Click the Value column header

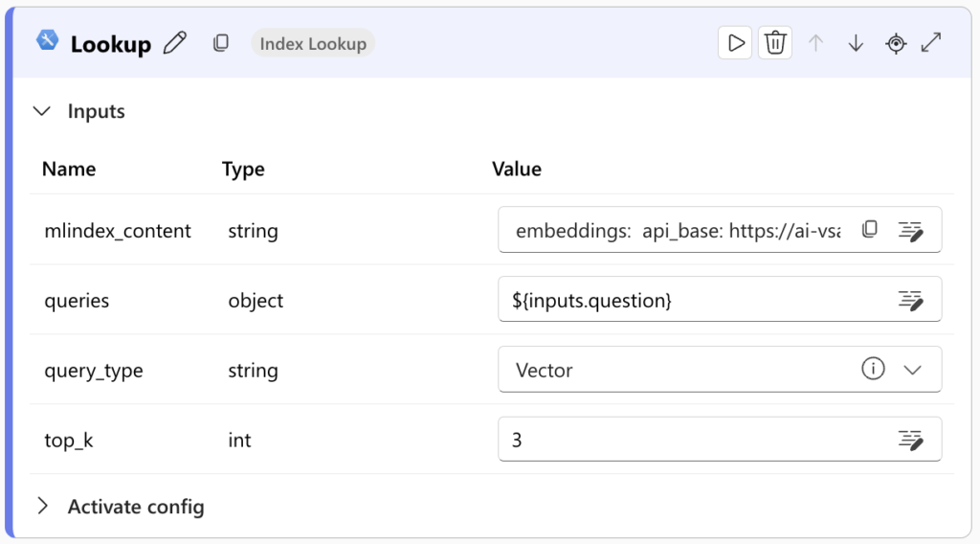point(516,169)
